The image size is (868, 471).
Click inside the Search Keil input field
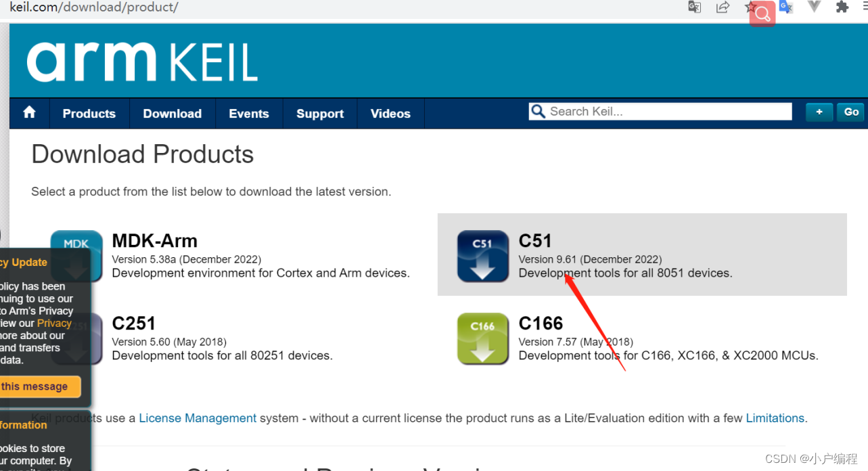660,111
